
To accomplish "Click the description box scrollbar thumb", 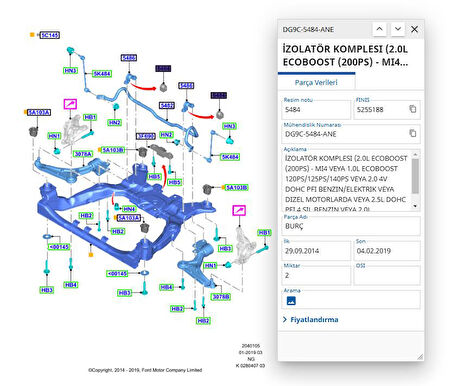I will (415, 176).
